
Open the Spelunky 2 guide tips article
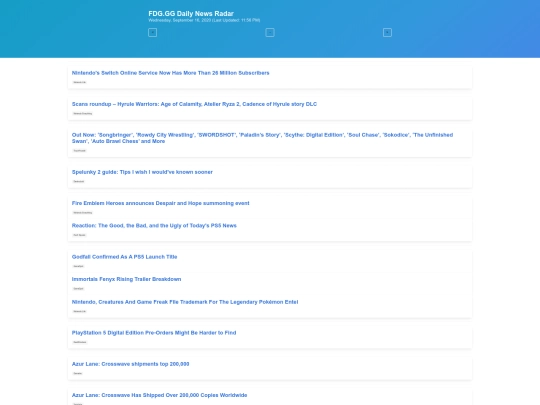pos(142,172)
